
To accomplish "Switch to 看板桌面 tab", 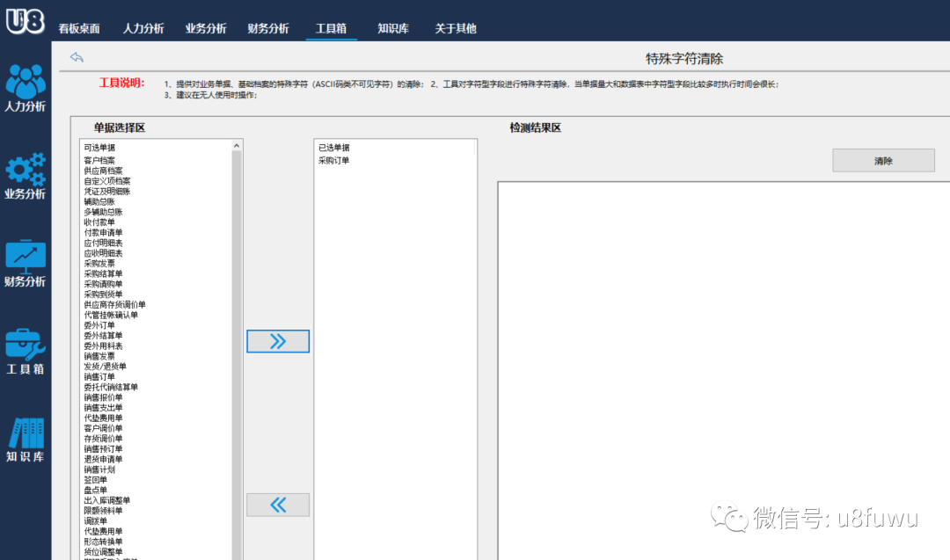I will coord(79,28).
